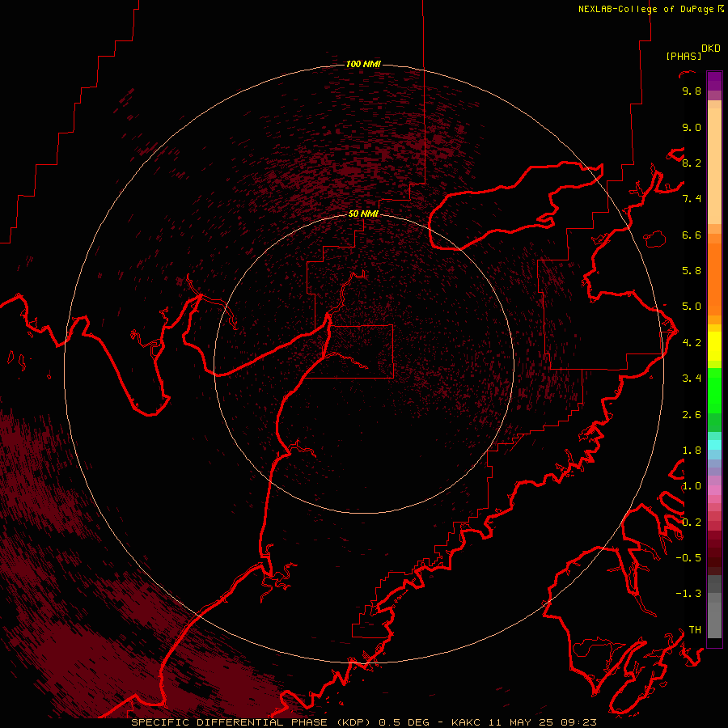
Task: Pick the yellow band of the color scale
Action: 714,346
